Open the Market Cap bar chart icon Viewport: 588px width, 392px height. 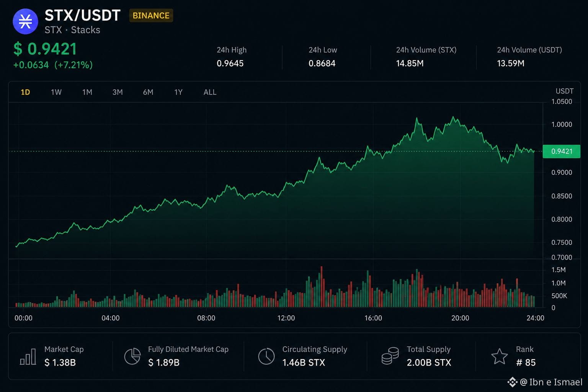[x=28, y=356]
